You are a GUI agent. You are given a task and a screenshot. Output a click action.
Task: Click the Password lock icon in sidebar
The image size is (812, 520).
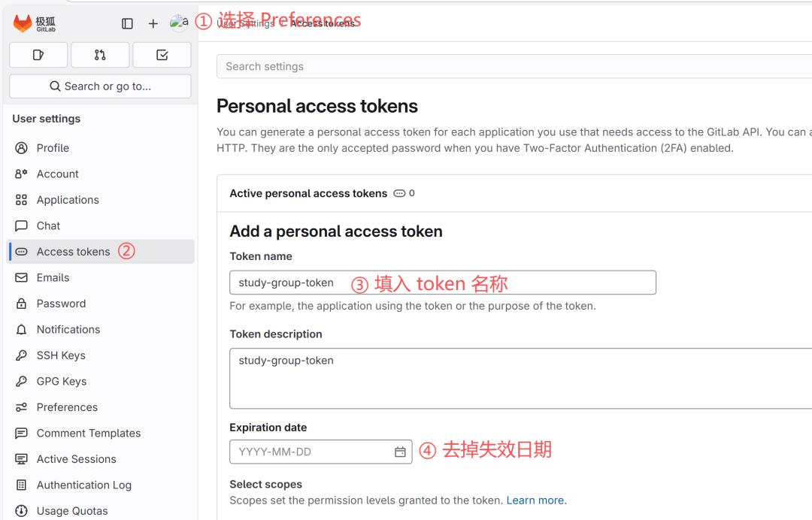pos(20,303)
